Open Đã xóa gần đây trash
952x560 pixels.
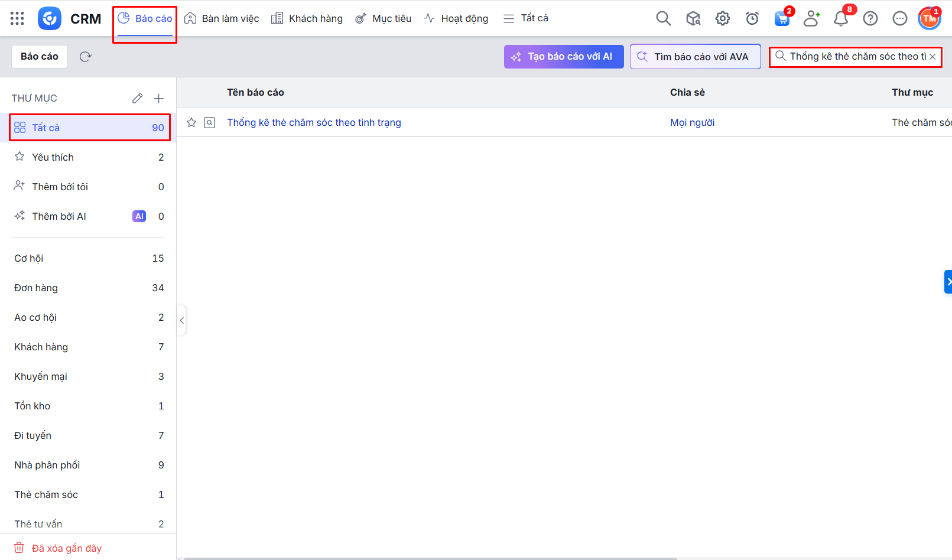coord(66,548)
